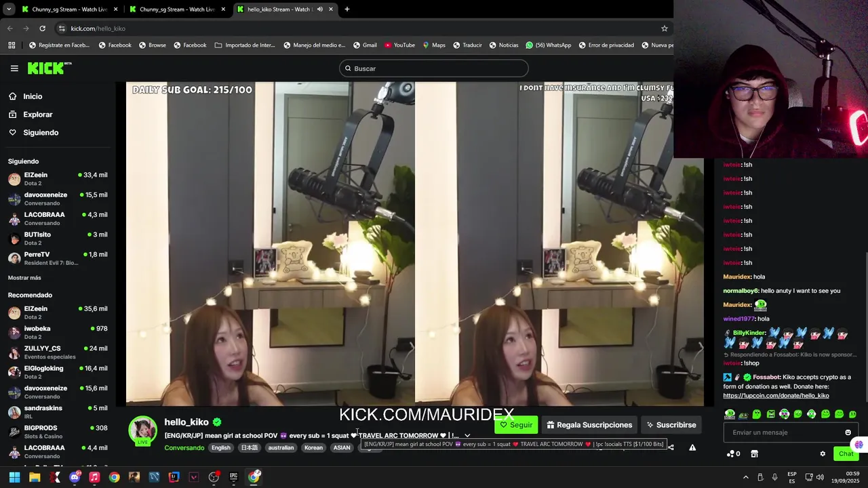Viewport: 868px width, 488px height.
Task: Open the Maps bookmark
Action: click(x=434, y=45)
